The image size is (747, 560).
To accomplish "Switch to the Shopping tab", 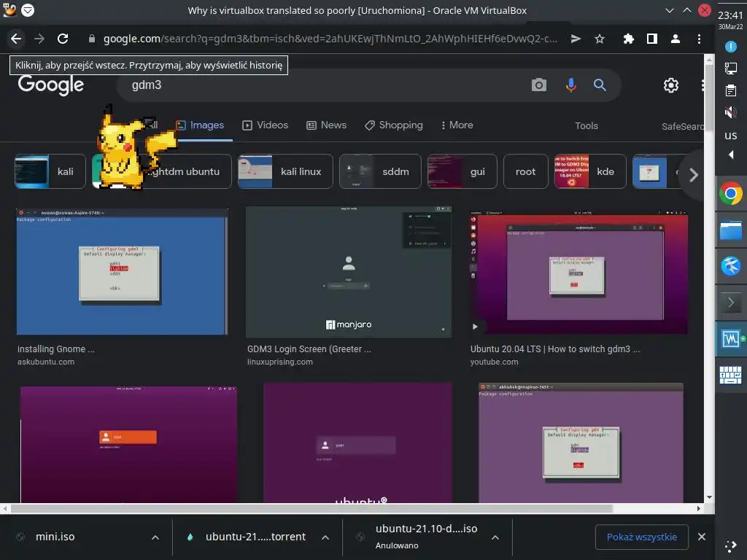I will [x=393, y=125].
